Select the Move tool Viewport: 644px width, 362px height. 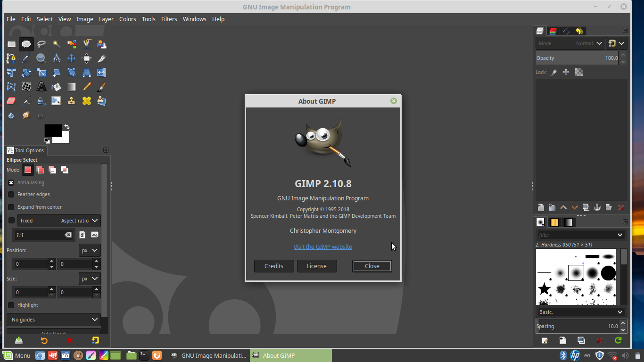click(72, 58)
